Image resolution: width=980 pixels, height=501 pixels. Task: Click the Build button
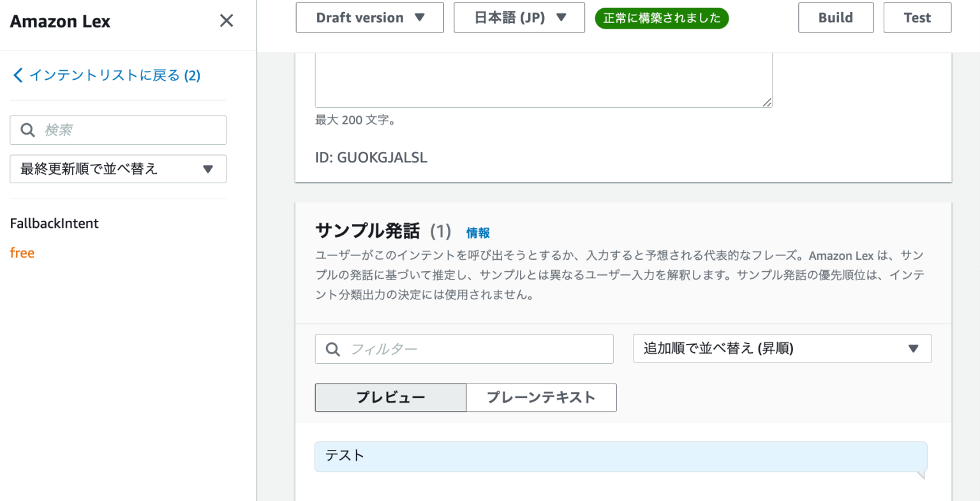tap(835, 17)
